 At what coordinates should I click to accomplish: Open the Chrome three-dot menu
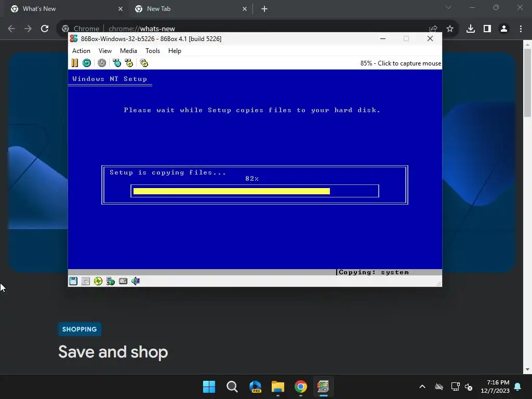pos(521,29)
